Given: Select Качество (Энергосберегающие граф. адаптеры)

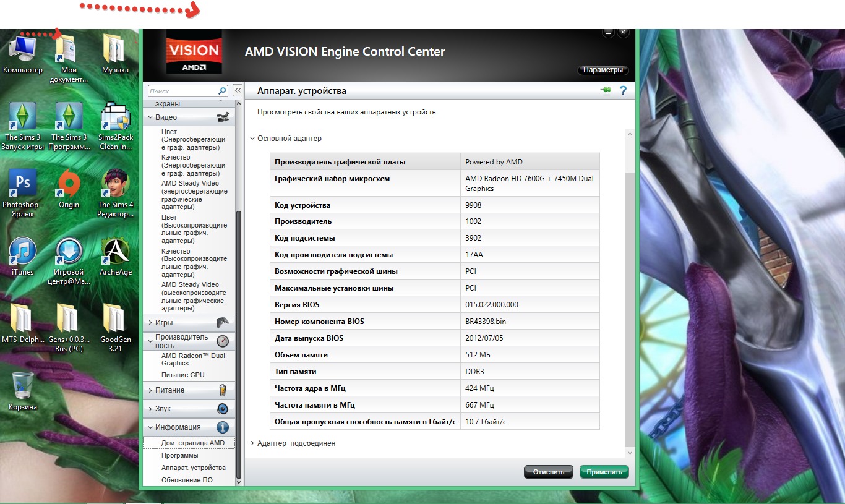Looking at the screenshot, I should click(x=194, y=165).
